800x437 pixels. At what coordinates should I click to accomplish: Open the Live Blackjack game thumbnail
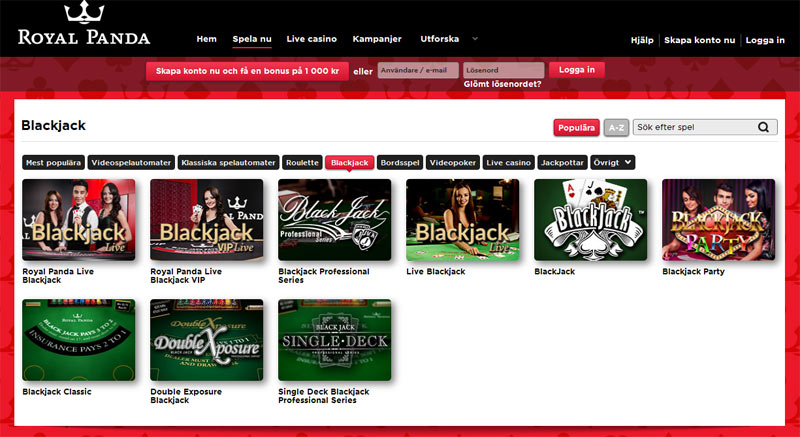463,220
